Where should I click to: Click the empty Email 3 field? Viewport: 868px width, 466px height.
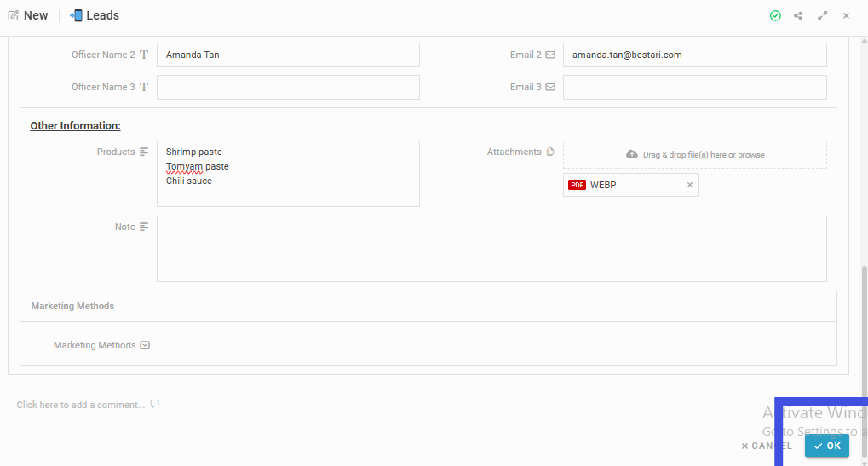[x=695, y=87]
